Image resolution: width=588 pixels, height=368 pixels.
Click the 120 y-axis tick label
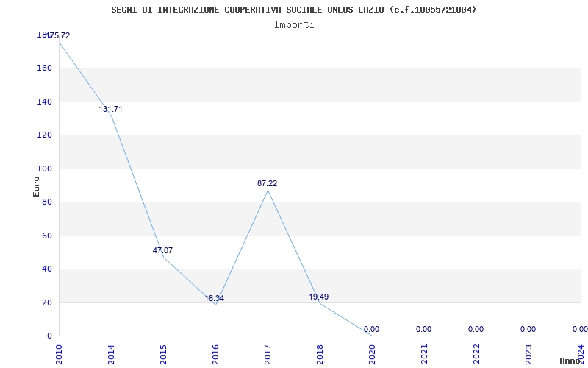click(44, 135)
